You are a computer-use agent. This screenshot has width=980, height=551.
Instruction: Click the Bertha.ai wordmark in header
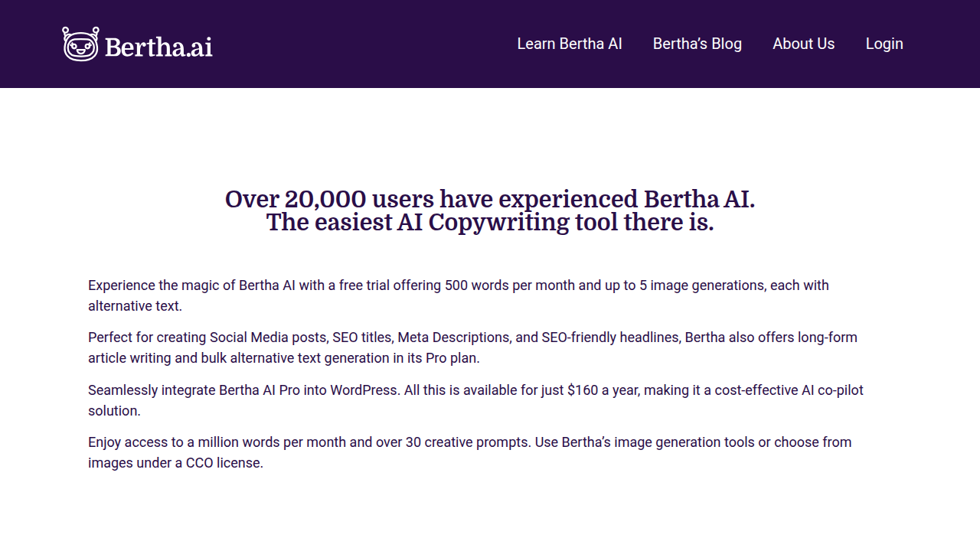(x=158, y=47)
